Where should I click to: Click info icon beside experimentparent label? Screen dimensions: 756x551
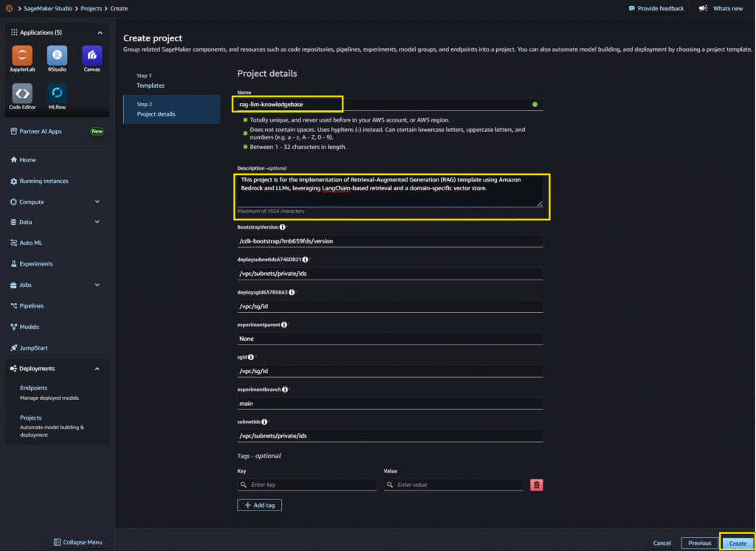(283, 325)
